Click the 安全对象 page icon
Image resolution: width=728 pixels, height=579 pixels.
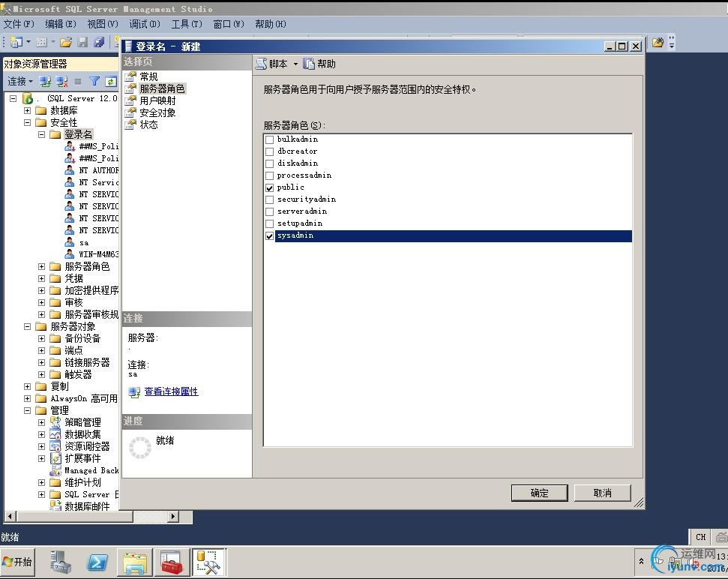[x=130, y=112]
